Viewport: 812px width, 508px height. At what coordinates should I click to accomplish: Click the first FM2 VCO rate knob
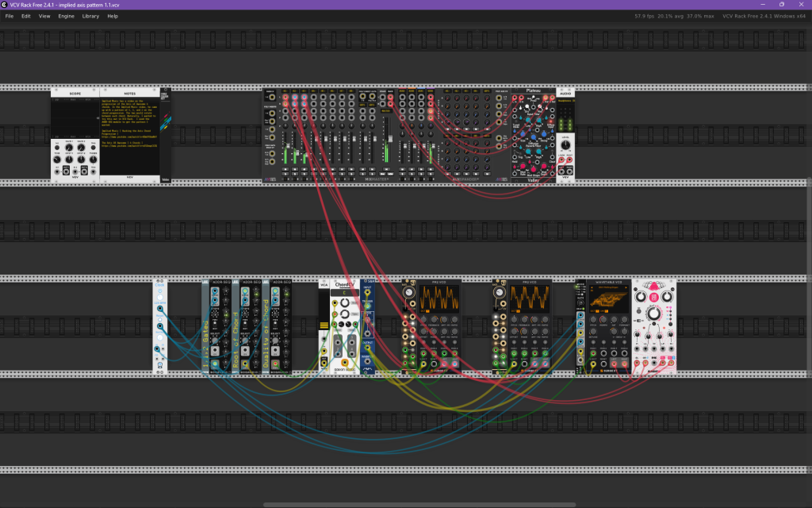(409, 292)
